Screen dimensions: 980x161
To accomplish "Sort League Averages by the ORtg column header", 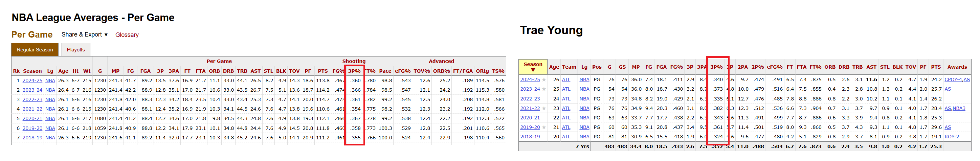I will coord(482,71).
